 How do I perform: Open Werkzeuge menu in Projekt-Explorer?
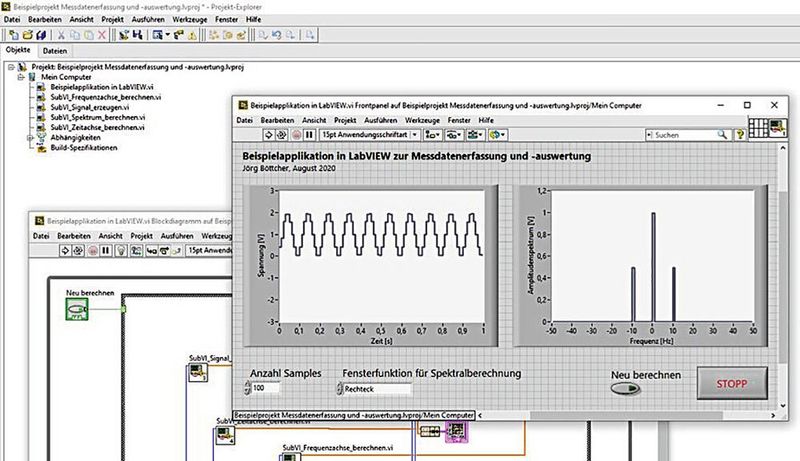click(190, 19)
